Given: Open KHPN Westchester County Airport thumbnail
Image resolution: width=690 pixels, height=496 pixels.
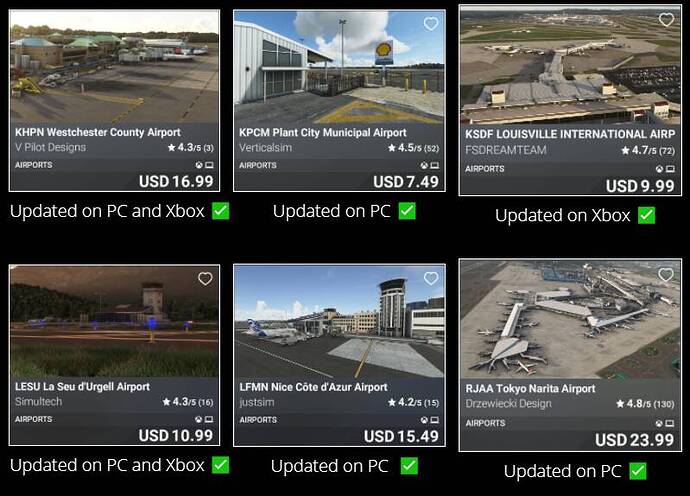Looking at the screenshot, I should (114, 67).
